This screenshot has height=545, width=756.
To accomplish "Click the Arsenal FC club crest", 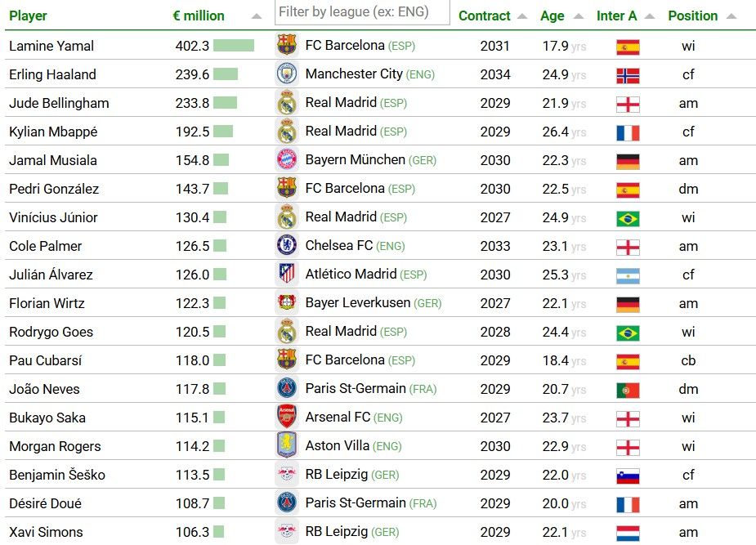I will (287, 417).
